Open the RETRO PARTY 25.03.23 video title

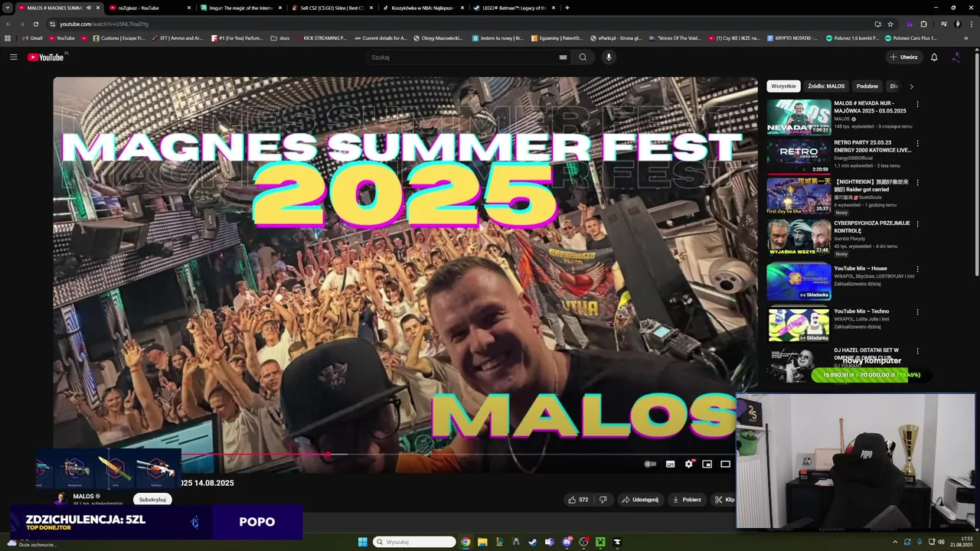point(873,146)
